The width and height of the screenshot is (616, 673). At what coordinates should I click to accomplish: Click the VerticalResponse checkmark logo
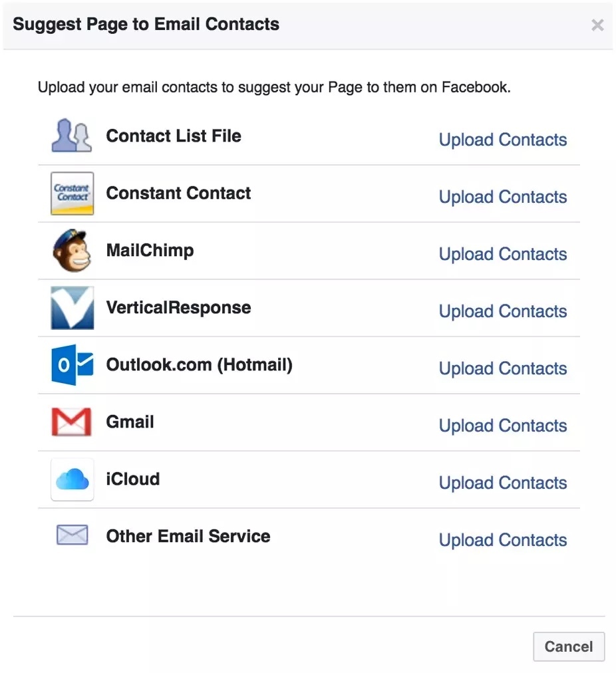click(x=72, y=308)
